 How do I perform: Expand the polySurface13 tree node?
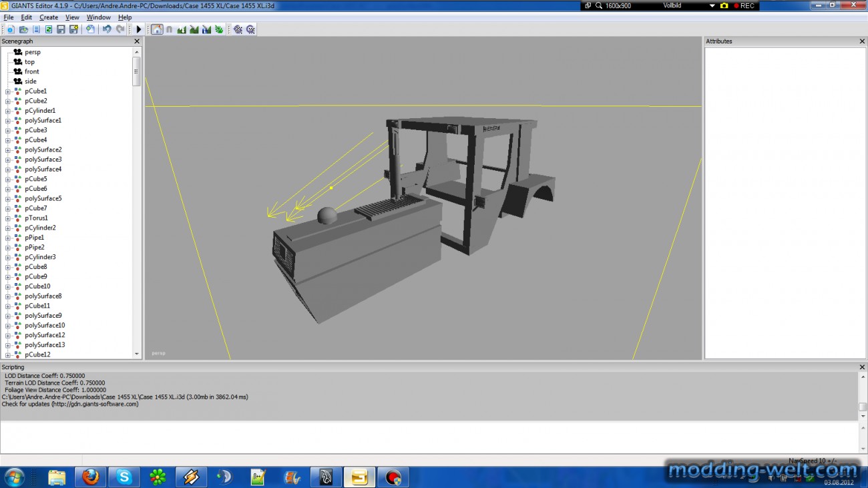click(8, 345)
